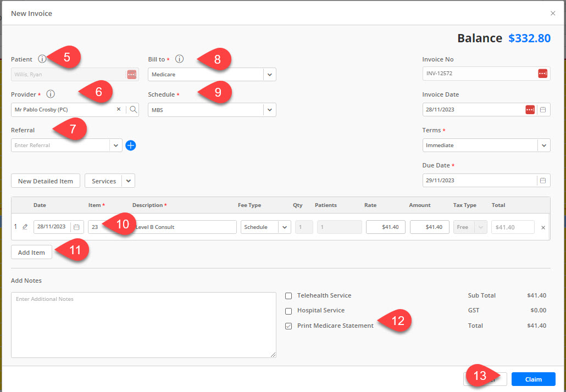Click the Add Item button

pyautogui.click(x=31, y=253)
